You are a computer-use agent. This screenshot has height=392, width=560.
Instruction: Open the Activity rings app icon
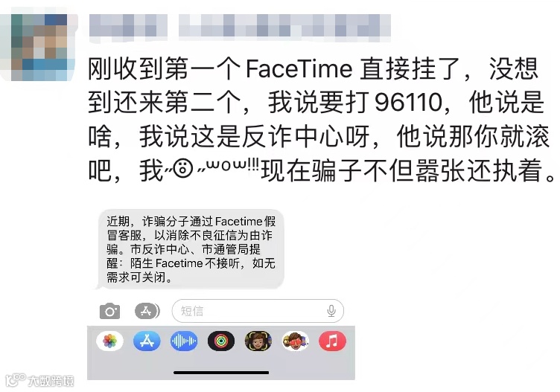(221, 341)
